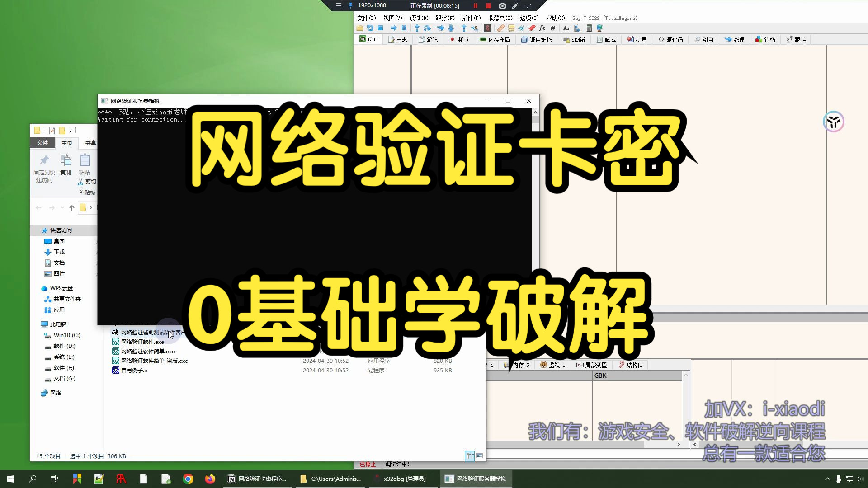Switch to the 线程 threads tab
868x488 pixels.
click(735, 40)
